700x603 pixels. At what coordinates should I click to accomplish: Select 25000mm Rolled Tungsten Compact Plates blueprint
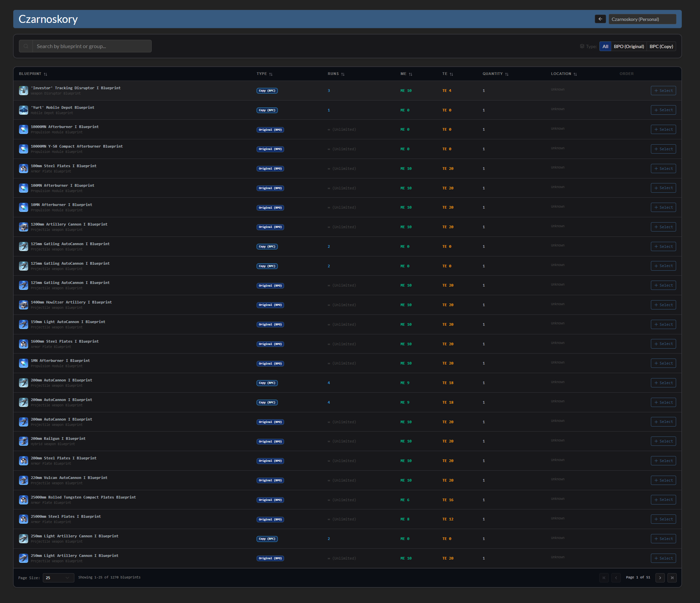click(x=663, y=500)
